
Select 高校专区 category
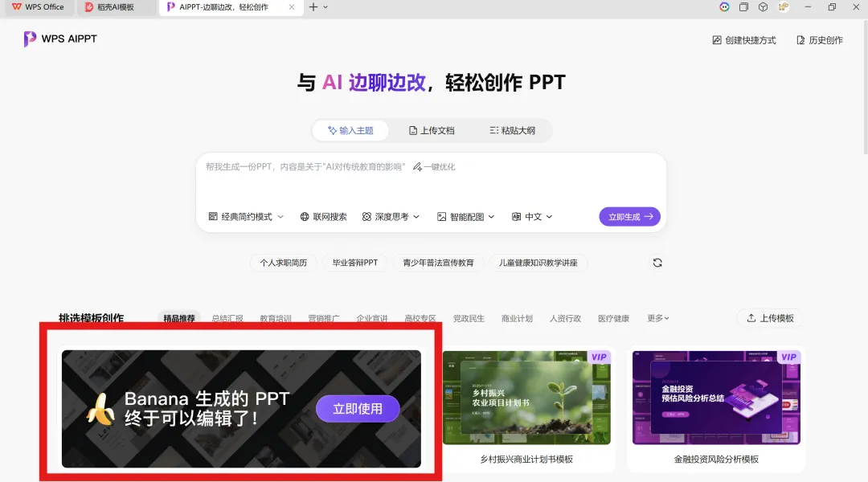pyautogui.click(x=420, y=319)
